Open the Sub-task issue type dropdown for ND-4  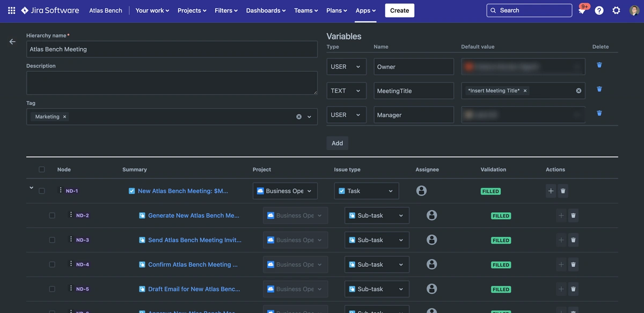point(377,264)
